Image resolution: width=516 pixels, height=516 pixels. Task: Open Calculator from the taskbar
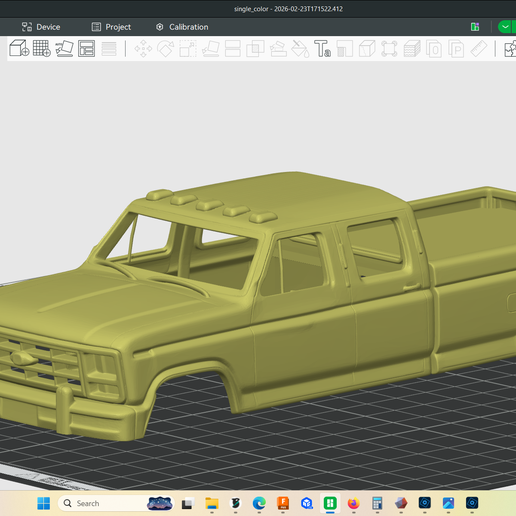pos(377,503)
